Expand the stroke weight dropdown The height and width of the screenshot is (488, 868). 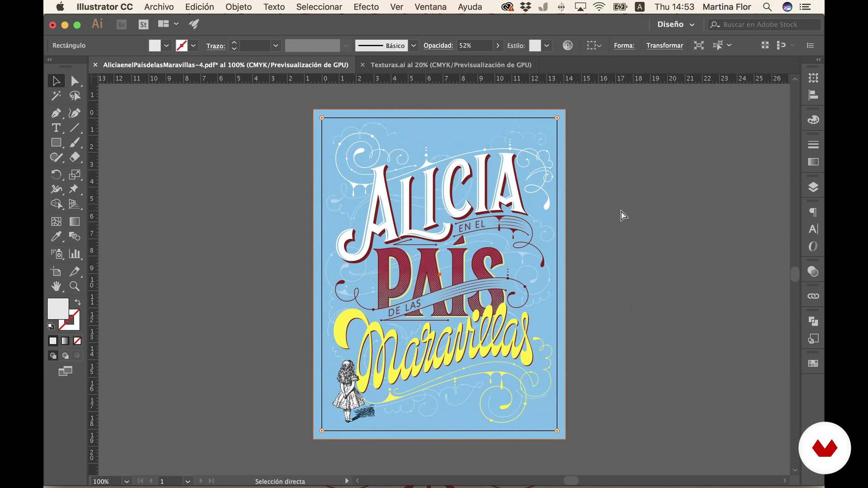pyautogui.click(x=275, y=46)
